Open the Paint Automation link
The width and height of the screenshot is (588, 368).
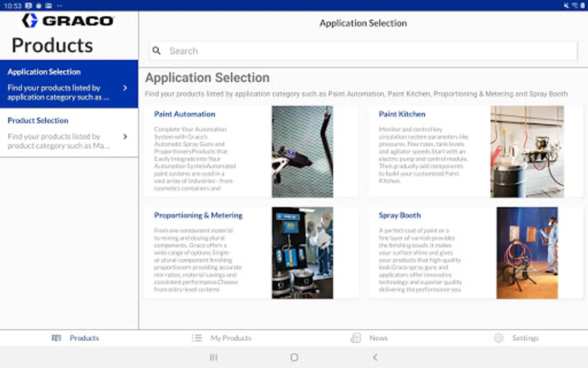(x=185, y=114)
